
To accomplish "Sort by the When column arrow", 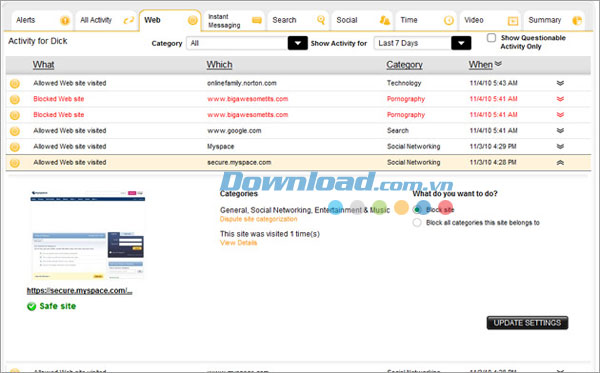I will pyautogui.click(x=498, y=64).
